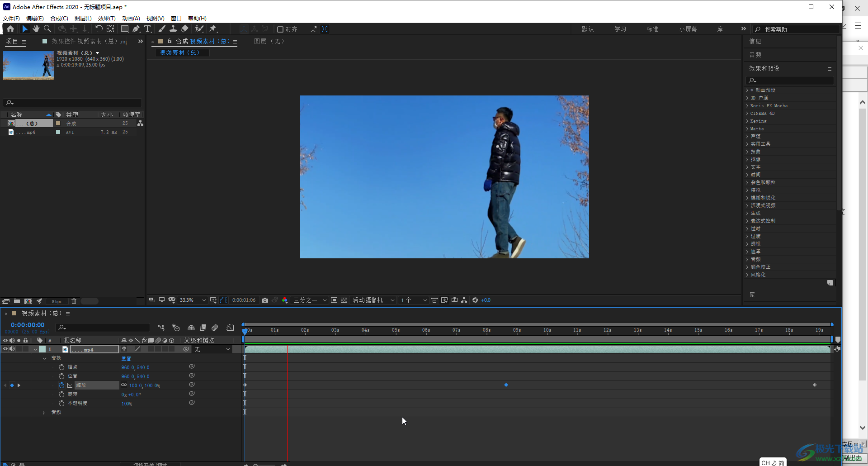Open the 三分之一 resolution dropdown

[310, 300]
